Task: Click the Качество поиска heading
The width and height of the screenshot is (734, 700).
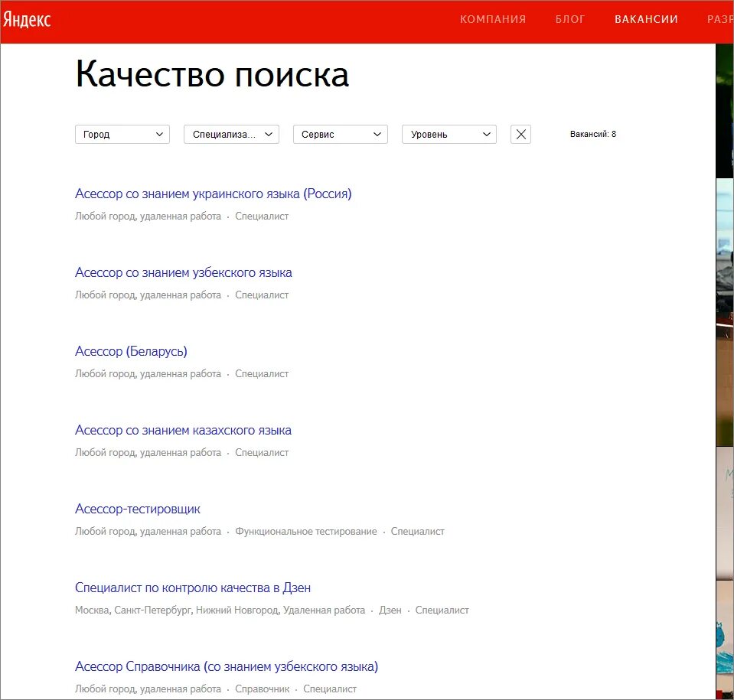Action: pos(212,74)
